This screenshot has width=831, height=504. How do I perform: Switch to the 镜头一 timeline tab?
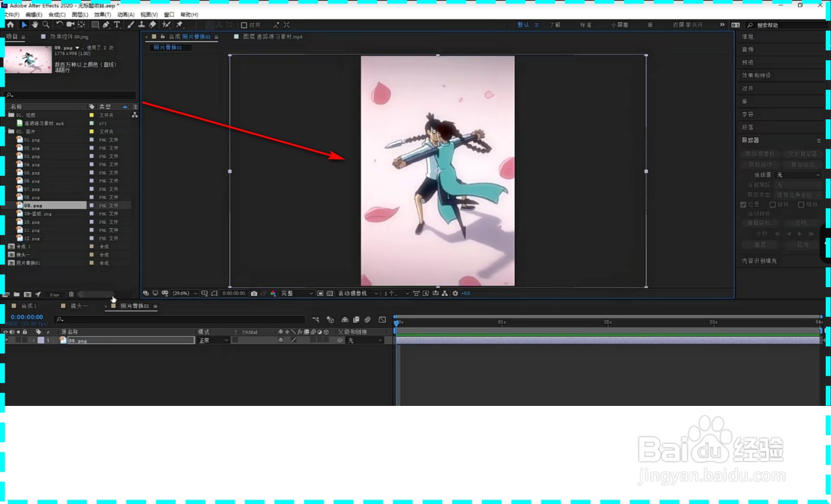(x=79, y=306)
